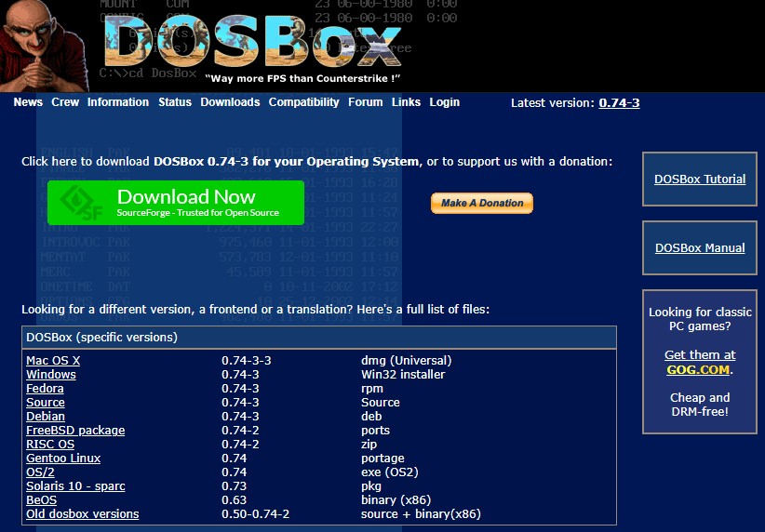The image size is (765, 532).
Task: Download the Source package link
Action: click(46, 403)
